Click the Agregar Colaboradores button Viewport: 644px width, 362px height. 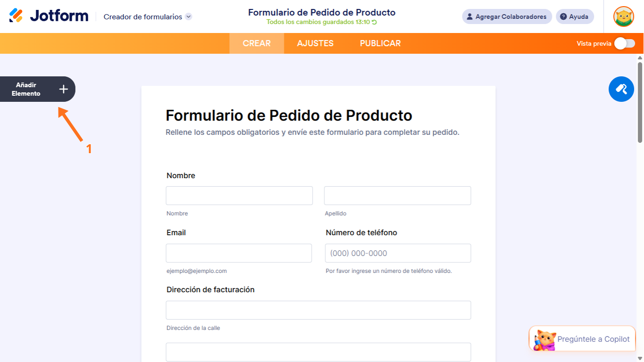(507, 16)
